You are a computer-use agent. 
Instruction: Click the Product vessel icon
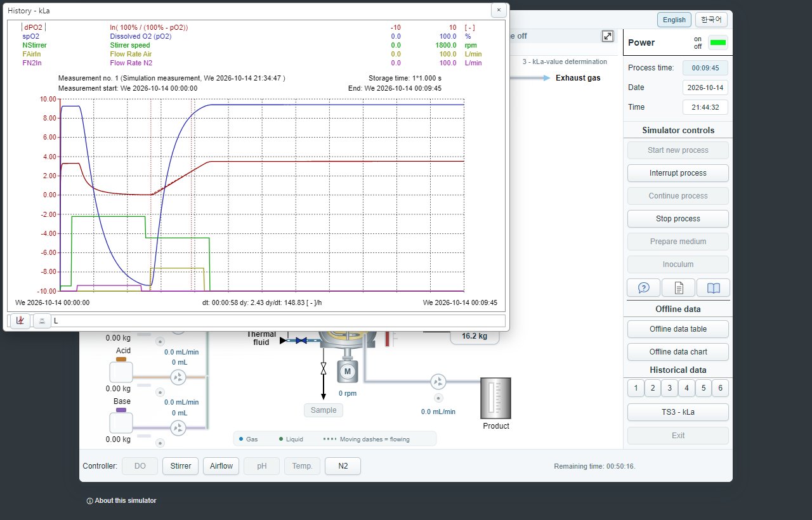coord(495,398)
